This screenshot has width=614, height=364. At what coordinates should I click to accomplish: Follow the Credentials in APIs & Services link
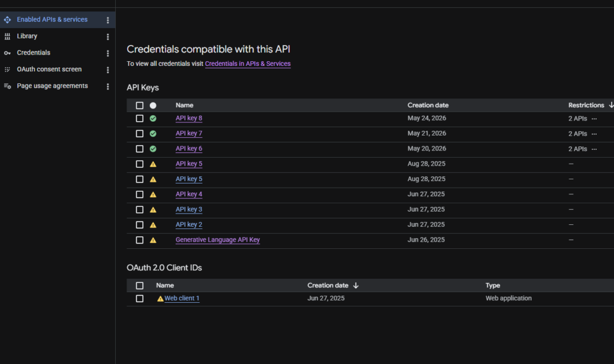pyautogui.click(x=248, y=64)
